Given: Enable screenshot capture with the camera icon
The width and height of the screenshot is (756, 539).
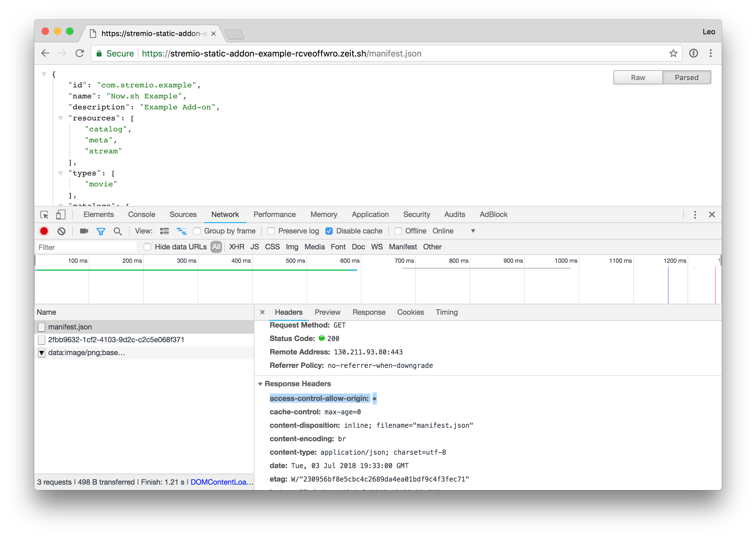Looking at the screenshot, I should pos(84,231).
